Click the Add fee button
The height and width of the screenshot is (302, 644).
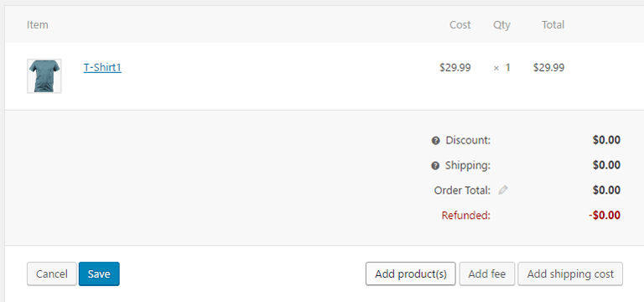pyautogui.click(x=486, y=273)
